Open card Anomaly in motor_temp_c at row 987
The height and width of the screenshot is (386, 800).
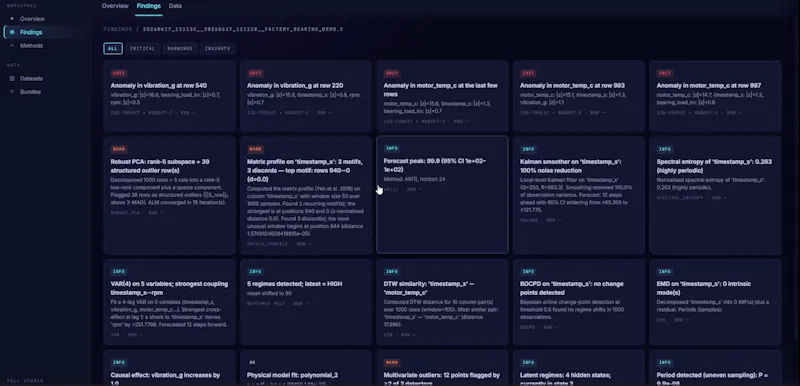pos(715,96)
